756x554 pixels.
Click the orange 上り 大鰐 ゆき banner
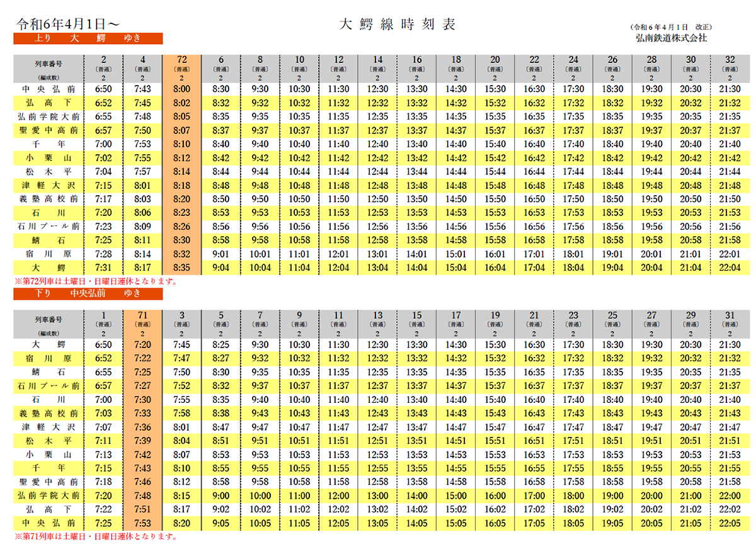click(x=88, y=38)
